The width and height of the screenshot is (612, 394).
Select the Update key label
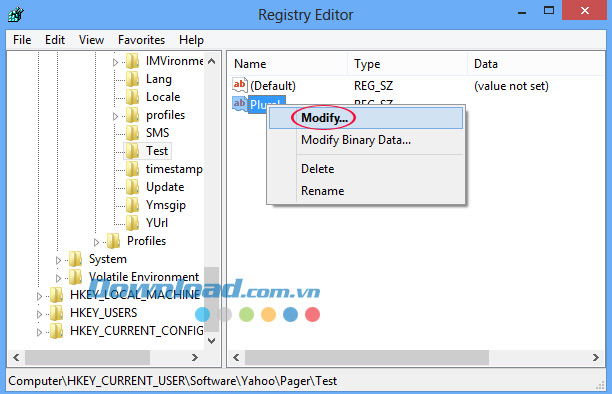(165, 187)
